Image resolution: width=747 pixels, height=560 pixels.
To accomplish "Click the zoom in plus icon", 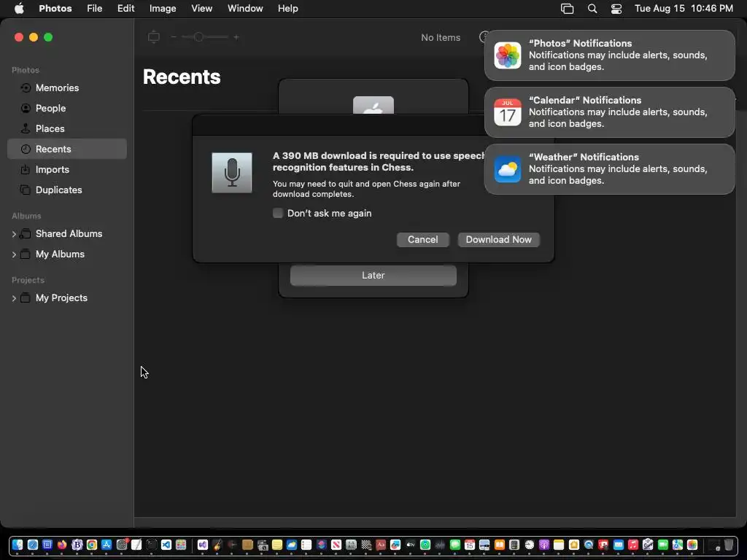I will pyautogui.click(x=236, y=36).
